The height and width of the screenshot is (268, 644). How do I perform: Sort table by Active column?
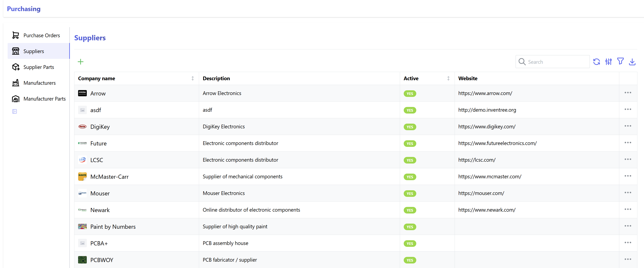tap(448, 78)
